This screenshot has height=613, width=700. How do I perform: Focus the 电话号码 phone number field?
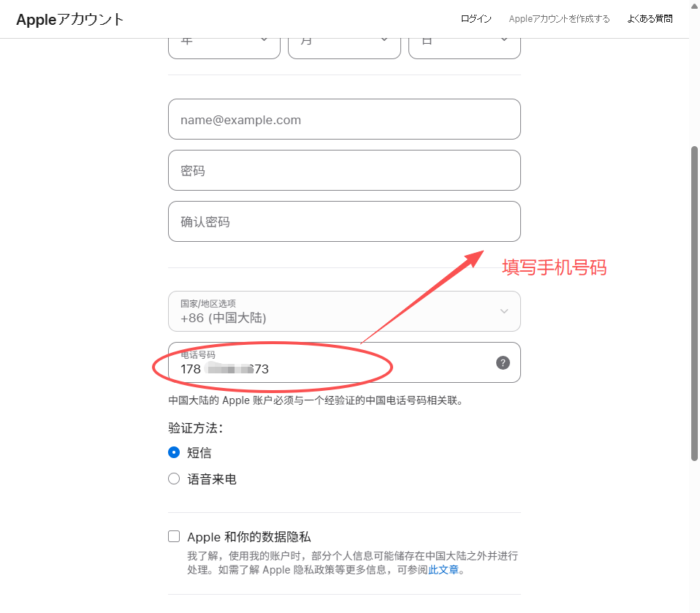(x=344, y=362)
